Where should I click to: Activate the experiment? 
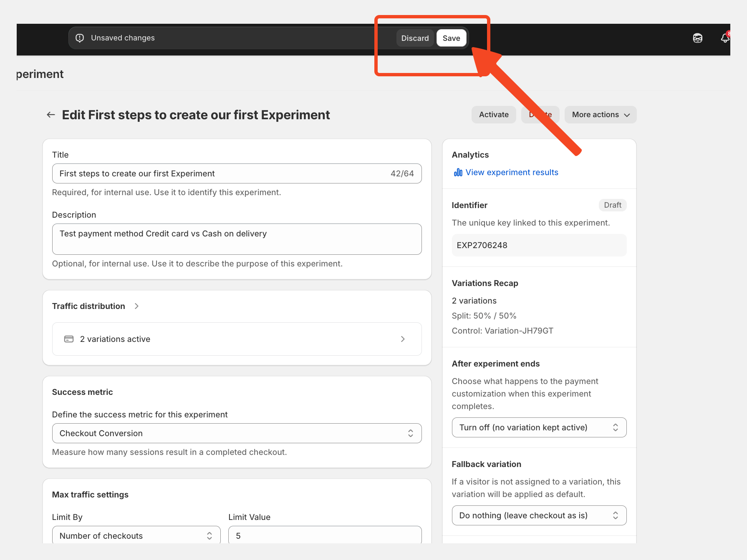click(x=494, y=115)
